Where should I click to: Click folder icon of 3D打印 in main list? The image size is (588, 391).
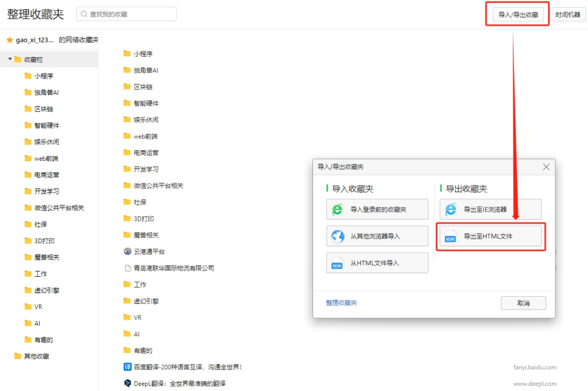[127, 219]
